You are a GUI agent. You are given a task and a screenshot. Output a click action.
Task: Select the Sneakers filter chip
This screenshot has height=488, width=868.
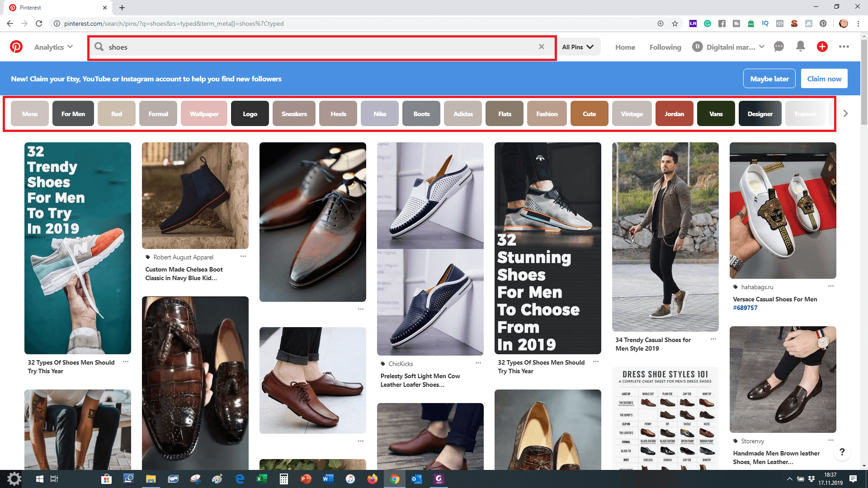point(294,114)
